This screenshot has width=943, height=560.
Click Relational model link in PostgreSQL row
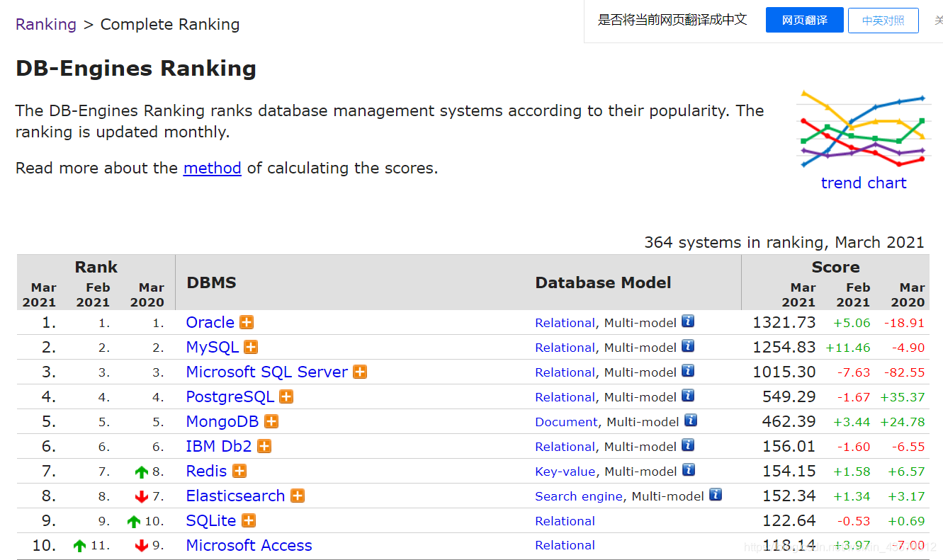565,397
